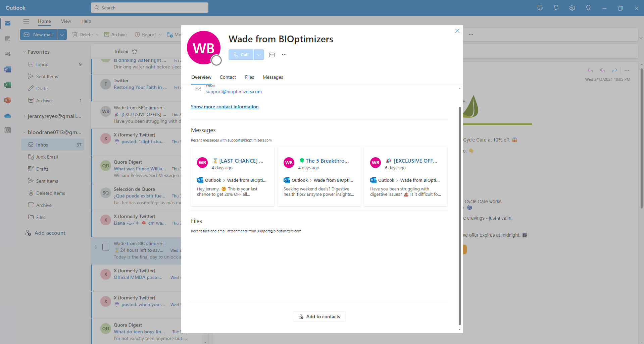
Task: Expand conversation chevron on Wade message
Action: click(x=96, y=247)
